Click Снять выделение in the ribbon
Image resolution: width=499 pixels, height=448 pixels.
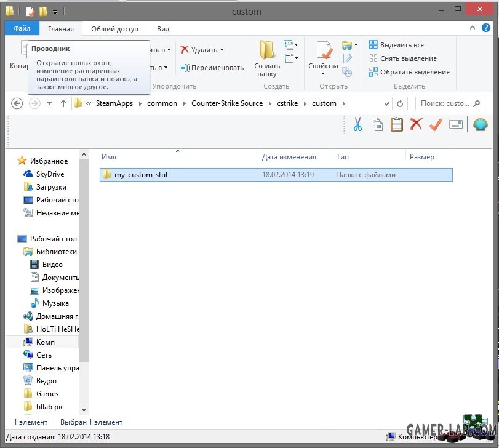tap(402, 58)
